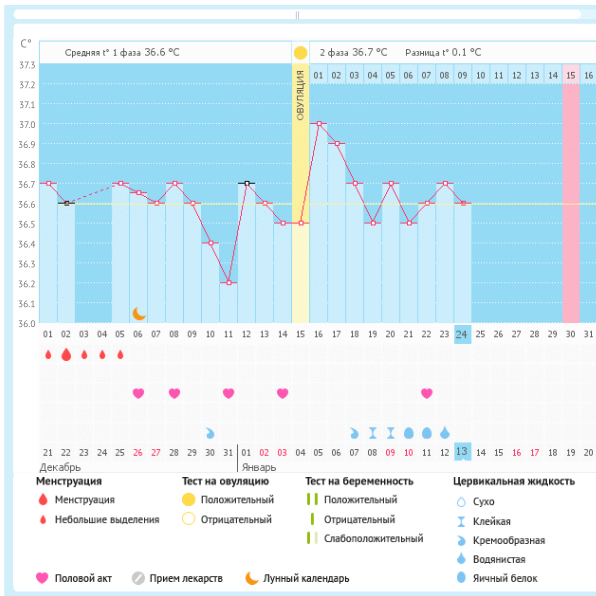Click the creamy fluid icon on December 30
Image resolution: width=596 pixels, height=596 pixels.
(210, 433)
